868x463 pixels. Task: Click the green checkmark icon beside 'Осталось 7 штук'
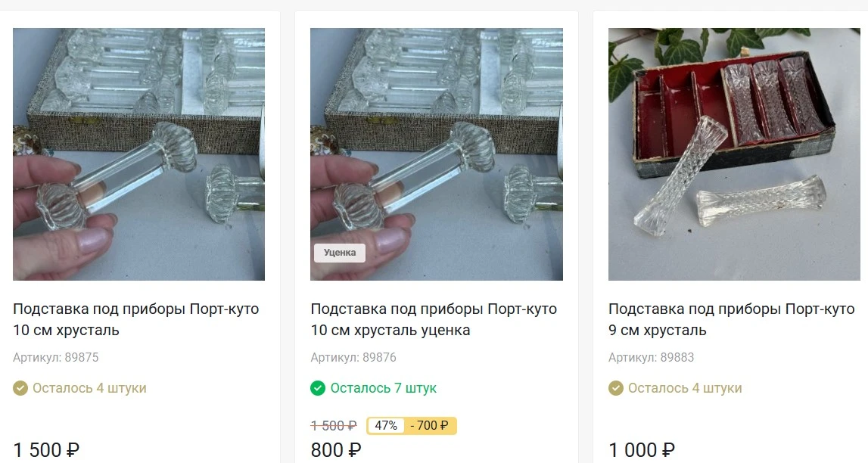(x=318, y=388)
